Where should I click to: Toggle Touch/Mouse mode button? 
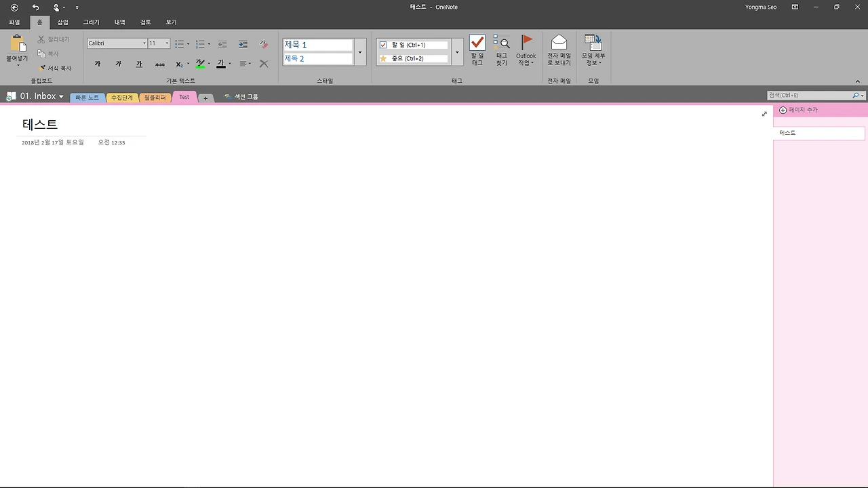click(57, 7)
